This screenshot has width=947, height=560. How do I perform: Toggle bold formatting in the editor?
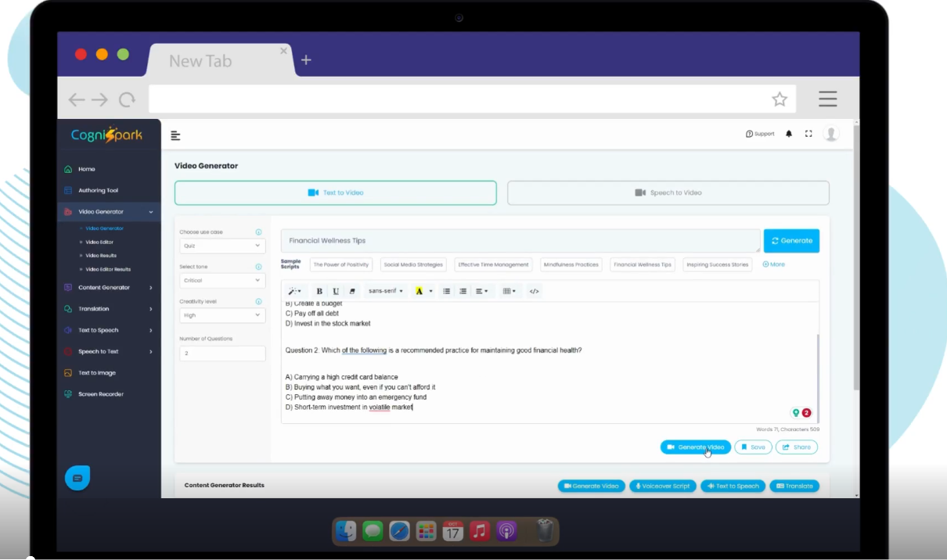[319, 291]
